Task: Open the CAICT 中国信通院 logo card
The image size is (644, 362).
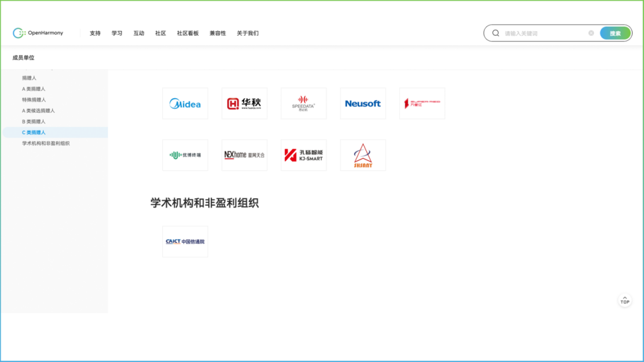Action: click(185, 242)
